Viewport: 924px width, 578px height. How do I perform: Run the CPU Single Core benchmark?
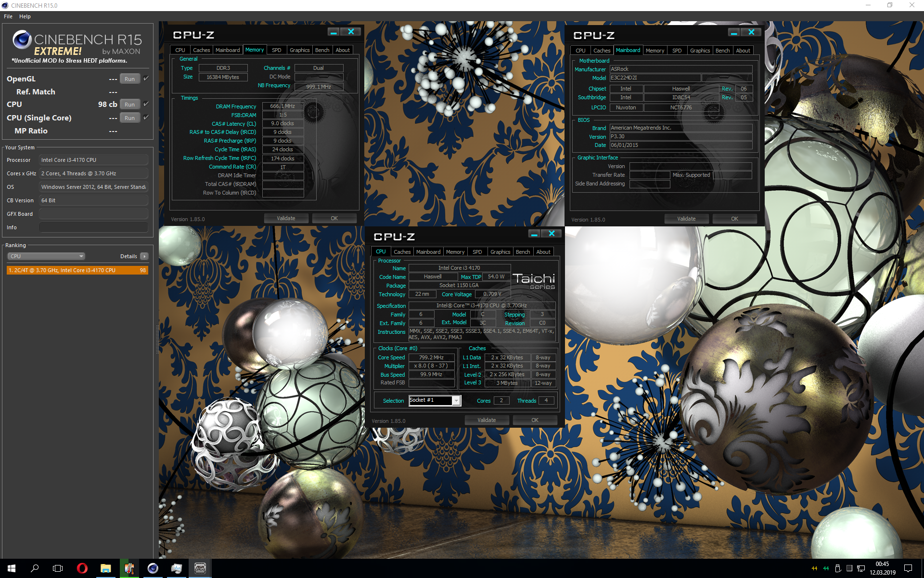(x=130, y=118)
